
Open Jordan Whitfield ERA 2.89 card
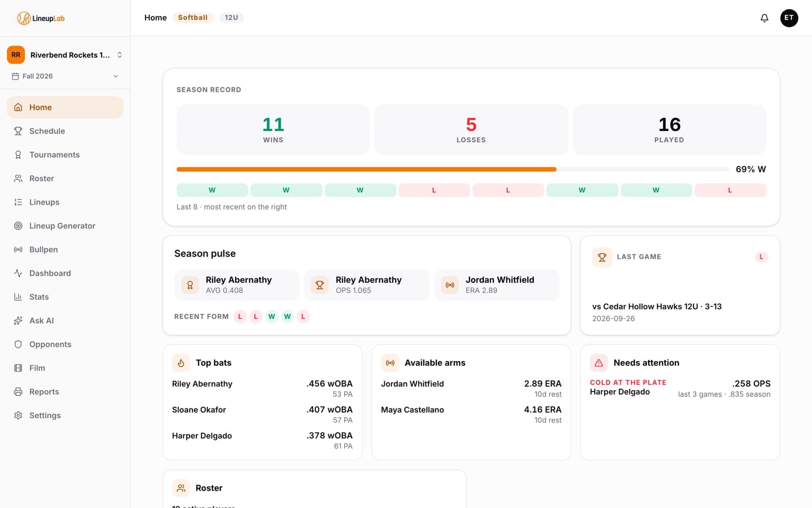497,285
